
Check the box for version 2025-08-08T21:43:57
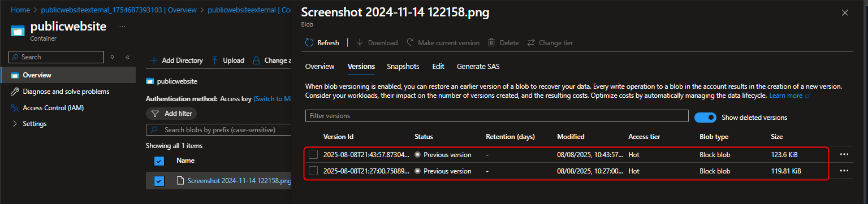[313, 154]
